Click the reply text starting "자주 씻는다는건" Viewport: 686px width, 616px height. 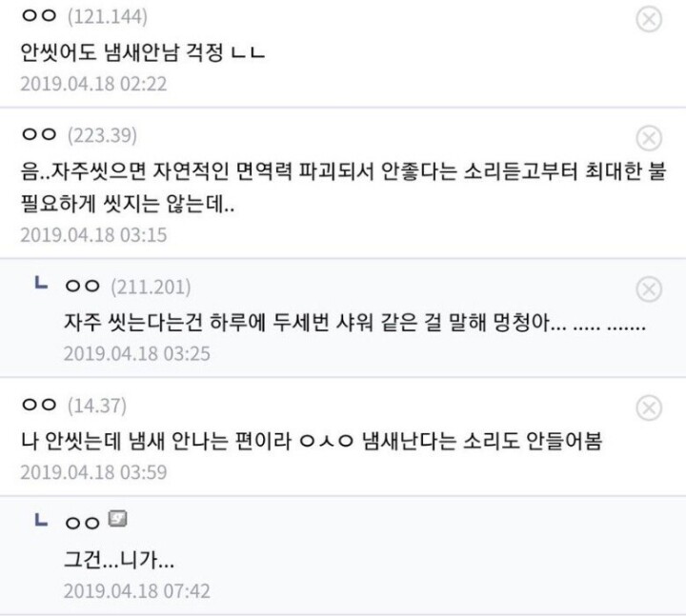(x=354, y=323)
